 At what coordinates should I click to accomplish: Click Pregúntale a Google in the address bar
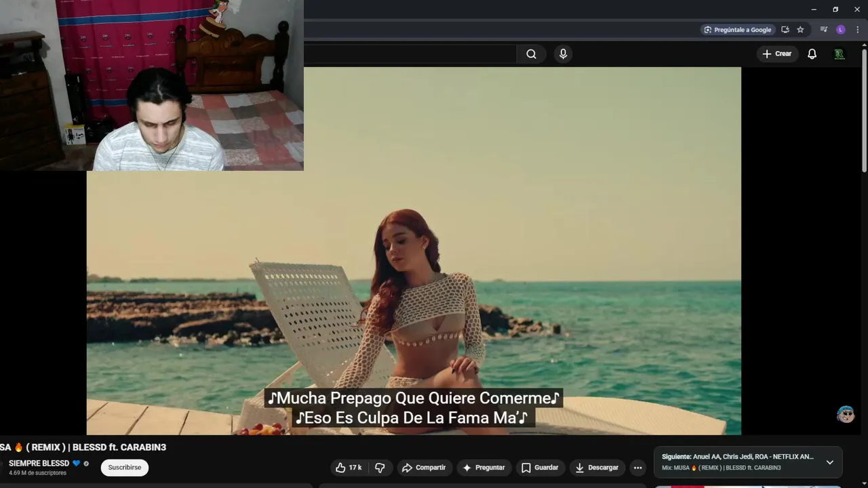click(x=737, y=30)
